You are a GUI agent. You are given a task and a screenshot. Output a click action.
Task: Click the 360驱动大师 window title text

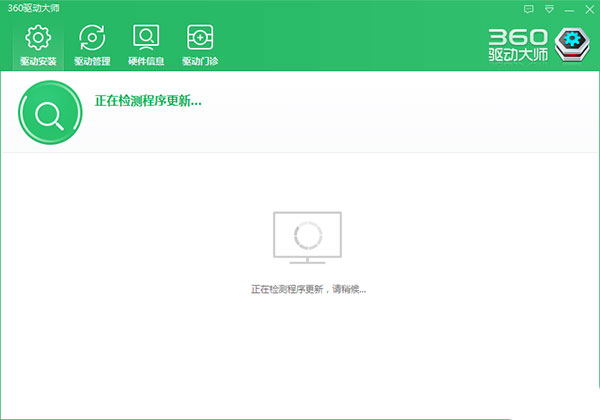[34, 8]
